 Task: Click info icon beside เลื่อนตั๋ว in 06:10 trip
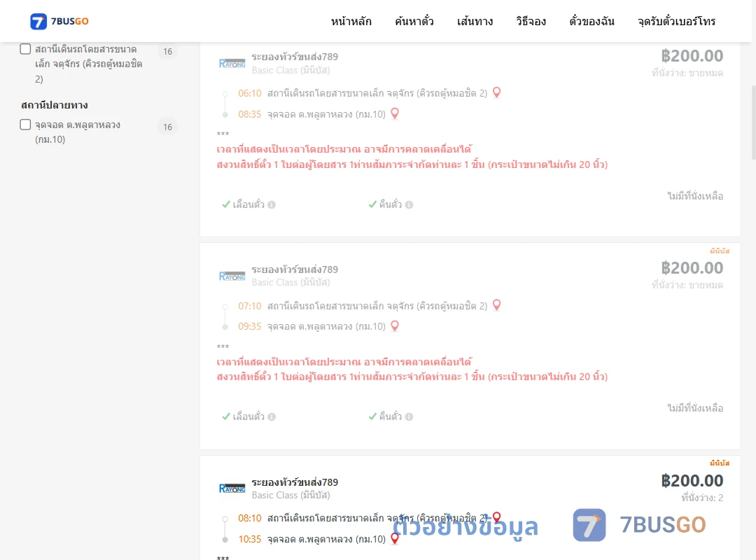pyautogui.click(x=272, y=204)
